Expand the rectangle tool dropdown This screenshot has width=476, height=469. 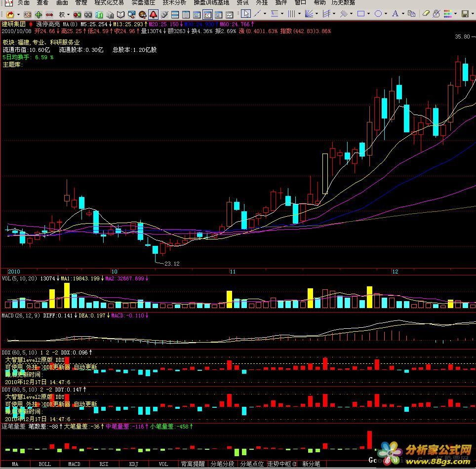pos(368,14)
